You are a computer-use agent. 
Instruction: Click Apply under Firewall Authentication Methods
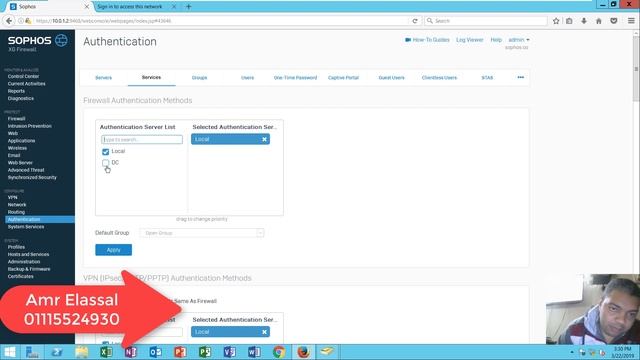[x=113, y=250]
